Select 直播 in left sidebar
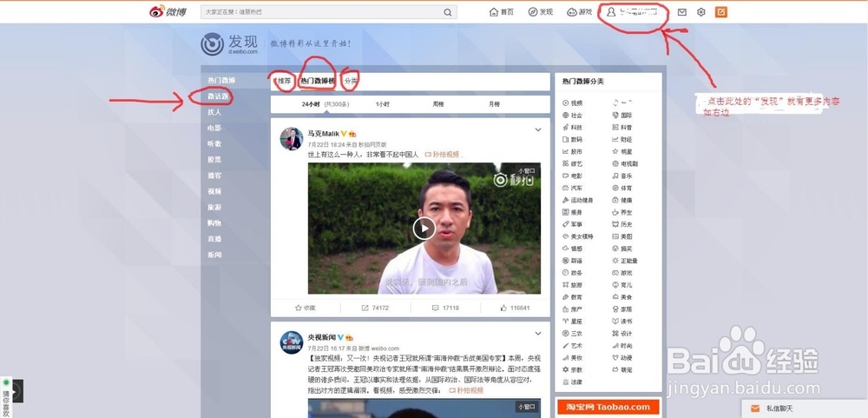 click(214, 239)
